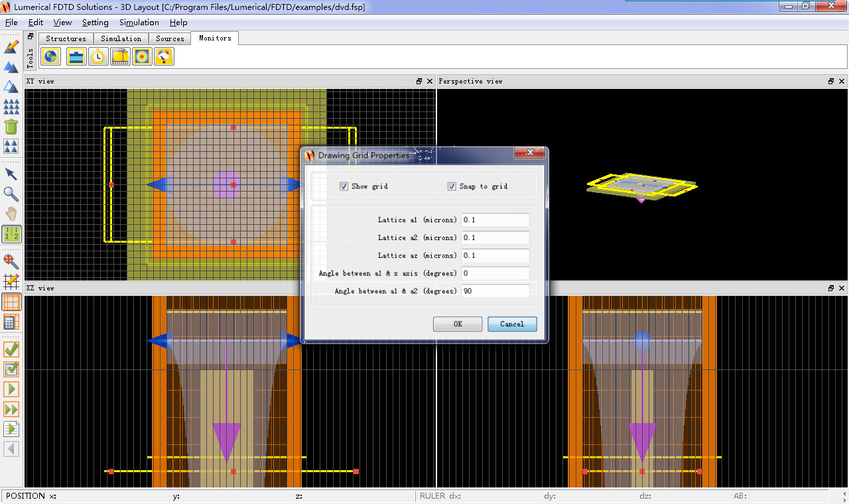Screen dimensions: 849x504
Task: Select the Edit object pencil tool
Action: (x=11, y=47)
